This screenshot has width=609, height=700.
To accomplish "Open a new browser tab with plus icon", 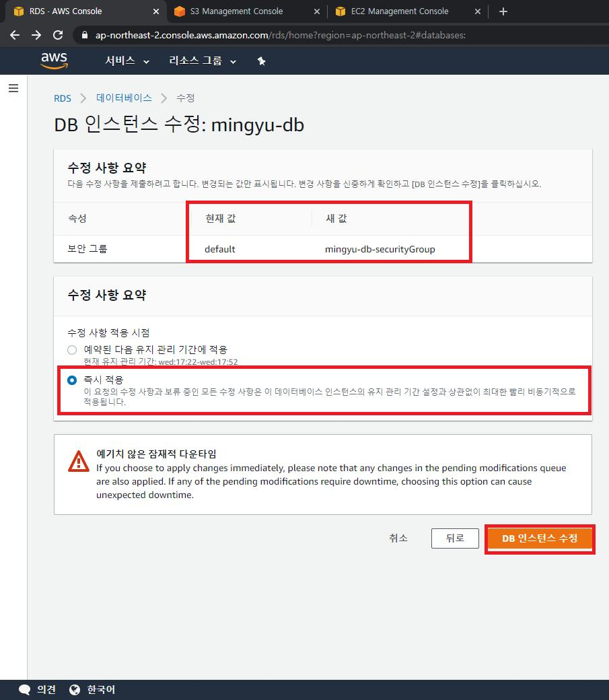I will pos(503,11).
